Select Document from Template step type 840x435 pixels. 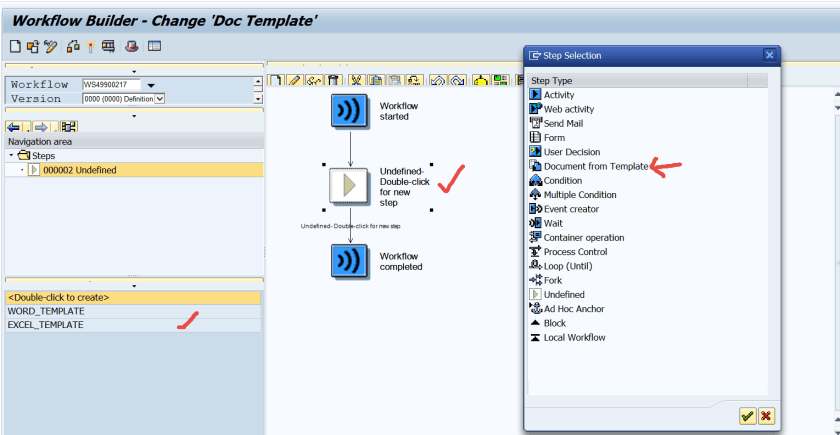[596, 166]
